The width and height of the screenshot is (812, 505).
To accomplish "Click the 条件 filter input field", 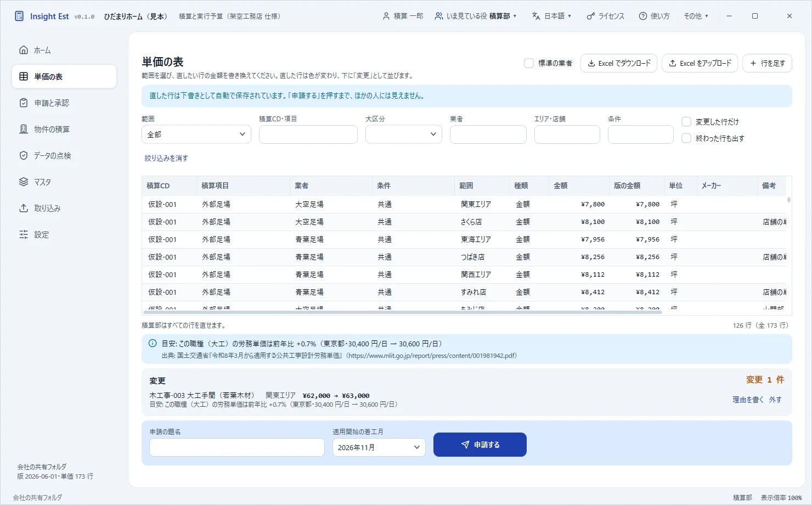I will click(641, 134).
